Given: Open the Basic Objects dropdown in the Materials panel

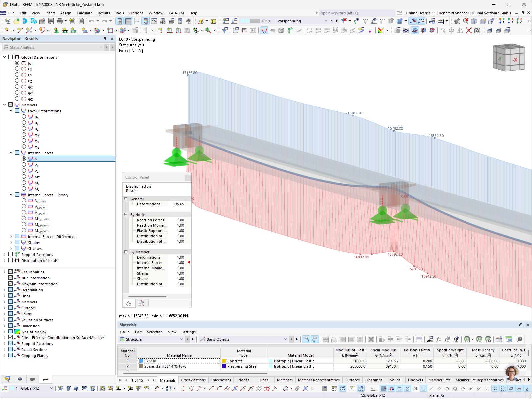Looking at the screenshot, I should (285, 339).
